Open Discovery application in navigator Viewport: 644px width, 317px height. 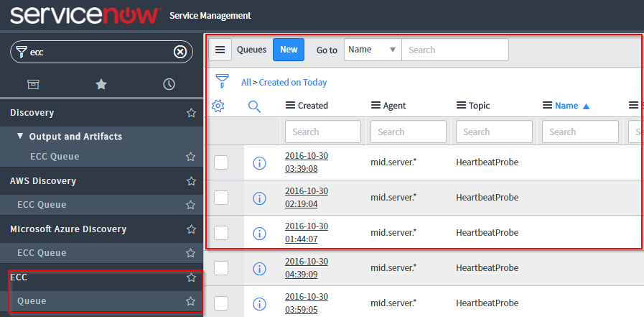[x=32, y=113]
